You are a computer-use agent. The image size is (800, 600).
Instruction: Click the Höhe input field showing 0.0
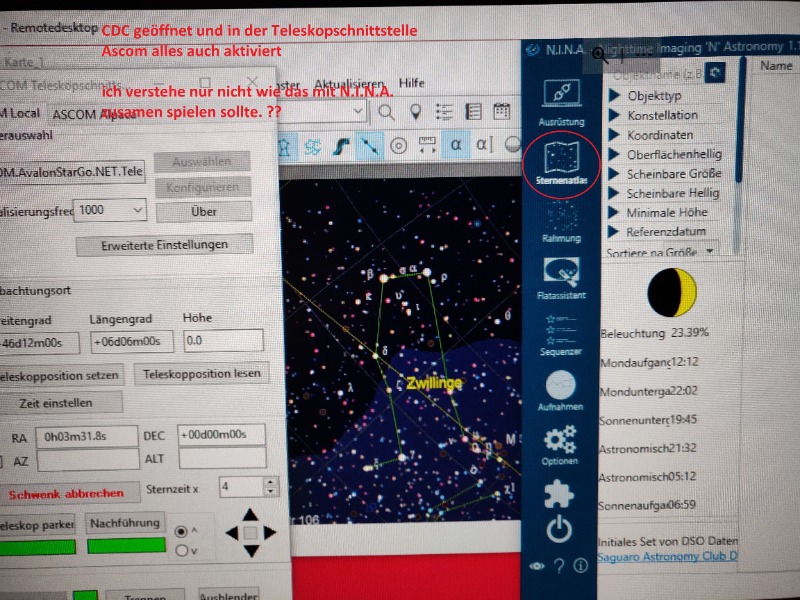pos(223,340)
